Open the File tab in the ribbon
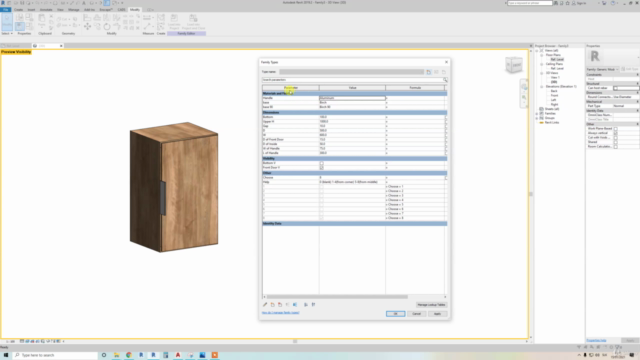The height and width of the screenshot is (360, 640). [6, 9]
